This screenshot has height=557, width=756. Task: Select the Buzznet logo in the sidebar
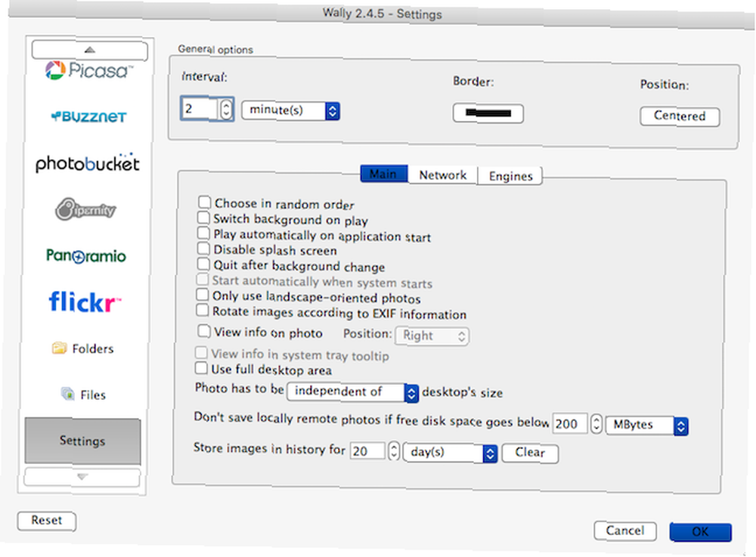88,116
